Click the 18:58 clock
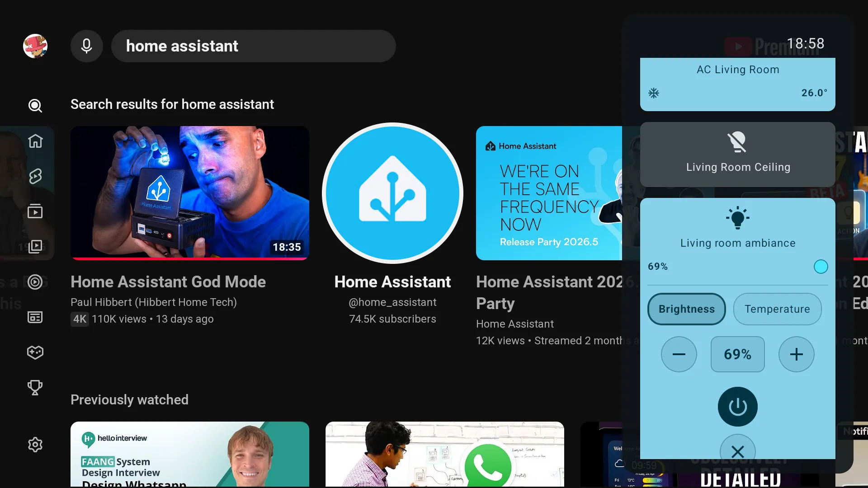Image resolution: width=868 pixels, height=488 pixels. click(x=806, y=43)
